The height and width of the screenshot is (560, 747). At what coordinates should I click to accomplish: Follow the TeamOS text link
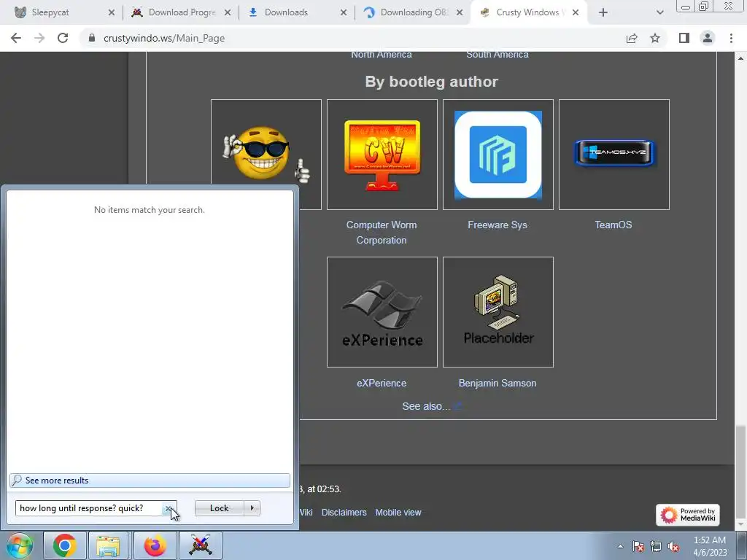tap(613, 225)
